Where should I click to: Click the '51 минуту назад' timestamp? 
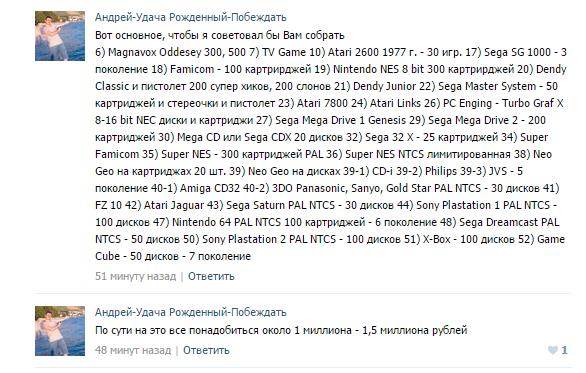pyautogui.click(x=135, y=276)
